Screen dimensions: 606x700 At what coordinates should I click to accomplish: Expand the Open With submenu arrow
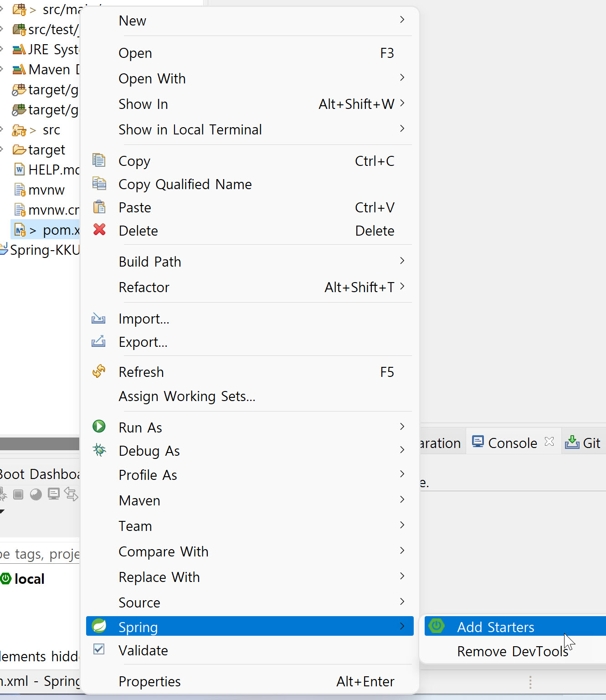pos(402,77)
